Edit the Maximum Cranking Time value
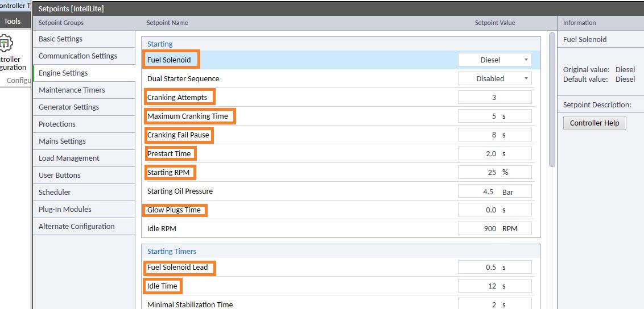 [494, 116]
